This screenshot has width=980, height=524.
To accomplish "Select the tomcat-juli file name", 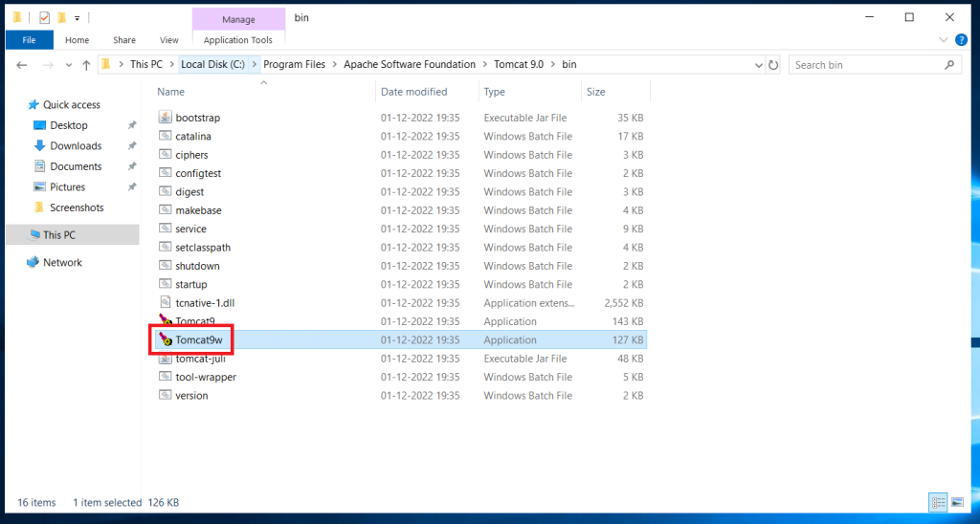I will click(201, 359).
